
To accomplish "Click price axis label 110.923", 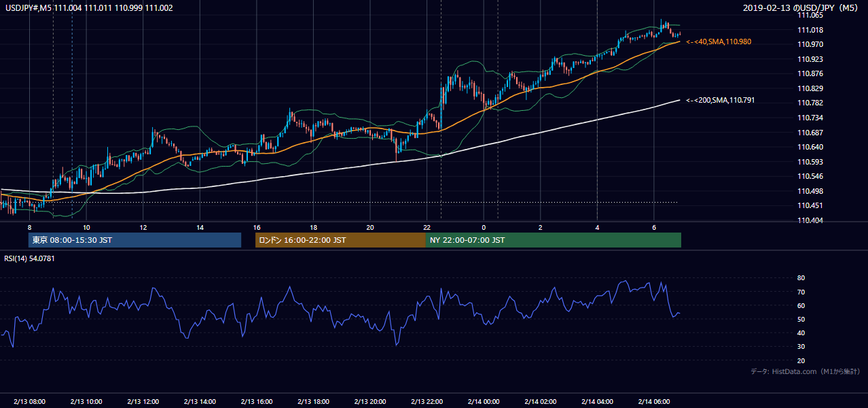I will click(810, 59).
